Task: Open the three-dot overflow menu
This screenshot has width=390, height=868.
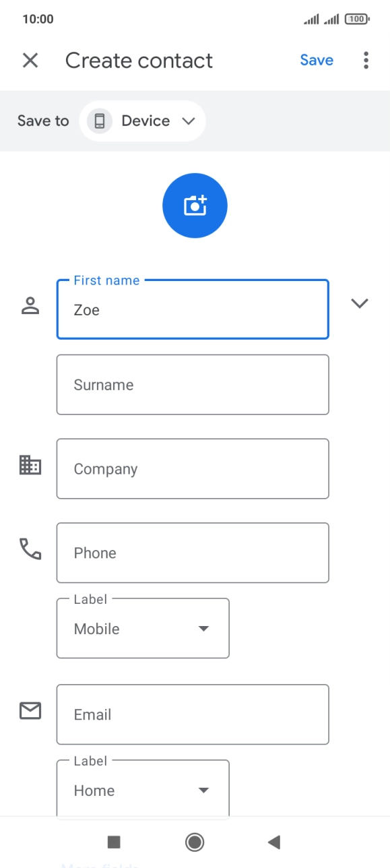Action: tap(366, 60)
